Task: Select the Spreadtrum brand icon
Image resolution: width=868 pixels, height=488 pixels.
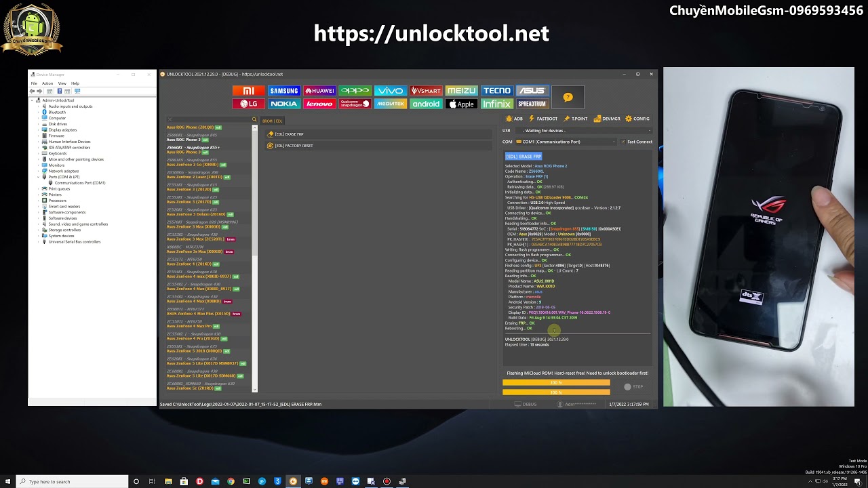Action: 532,104
